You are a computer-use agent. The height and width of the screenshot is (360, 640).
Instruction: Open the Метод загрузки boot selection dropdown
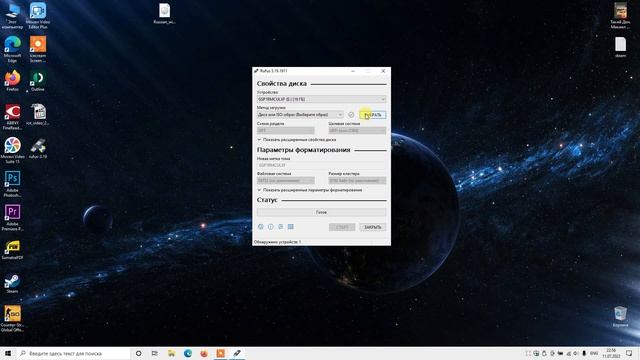click(300, 115)
